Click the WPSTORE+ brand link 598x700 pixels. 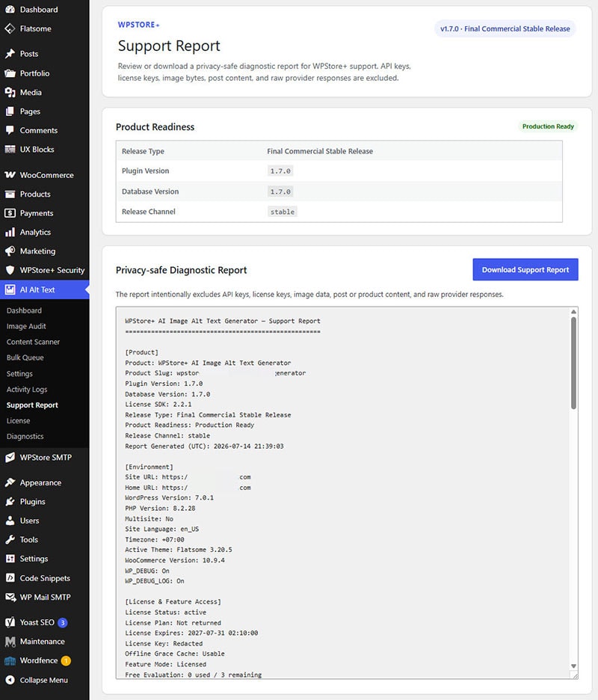pyautogui.click(x=138, y=25)
